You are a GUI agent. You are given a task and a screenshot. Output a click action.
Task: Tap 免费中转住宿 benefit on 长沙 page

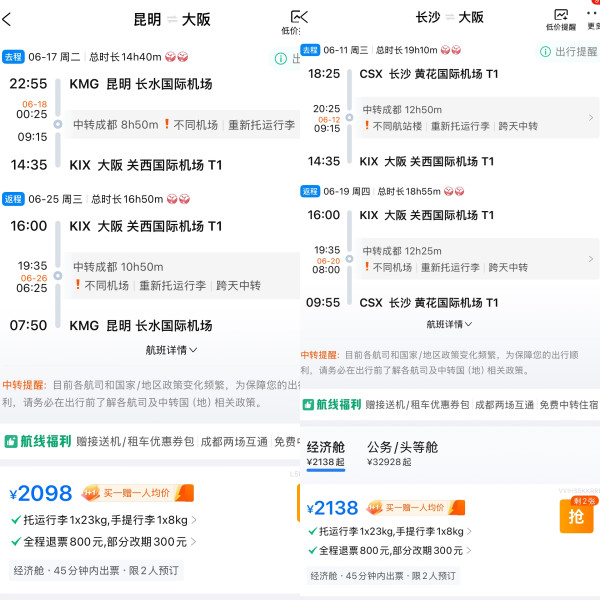point(569,405)
